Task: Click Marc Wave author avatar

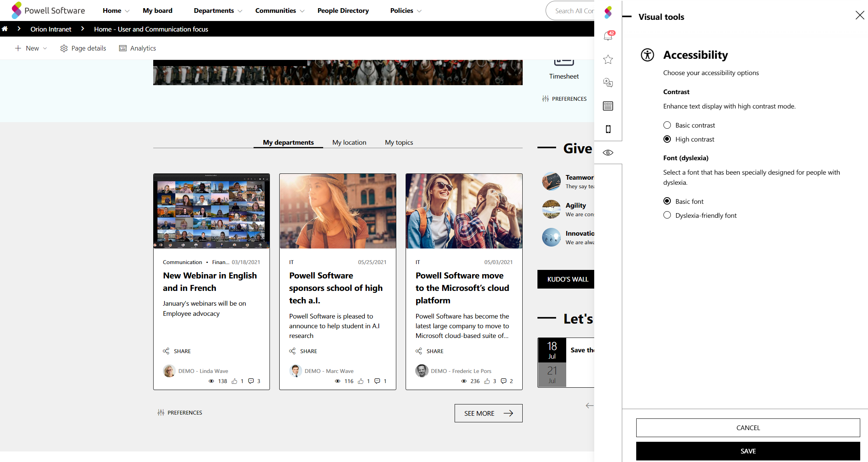Action: pyautogui.click(x=296, y=371)
